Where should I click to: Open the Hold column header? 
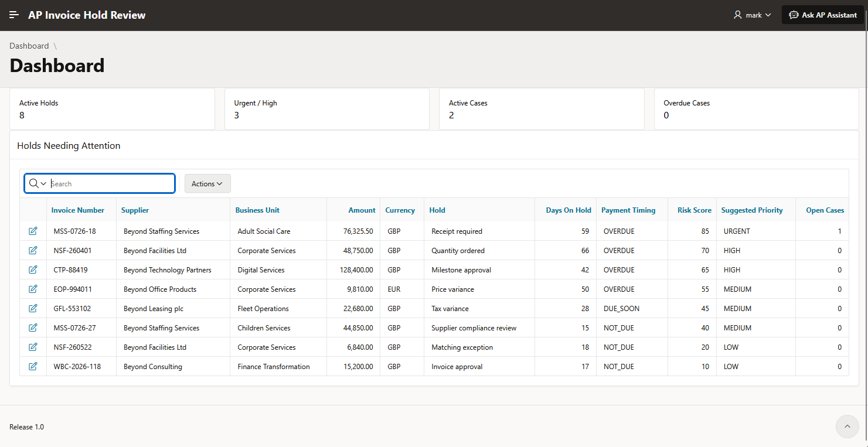[x=437, y=210]
